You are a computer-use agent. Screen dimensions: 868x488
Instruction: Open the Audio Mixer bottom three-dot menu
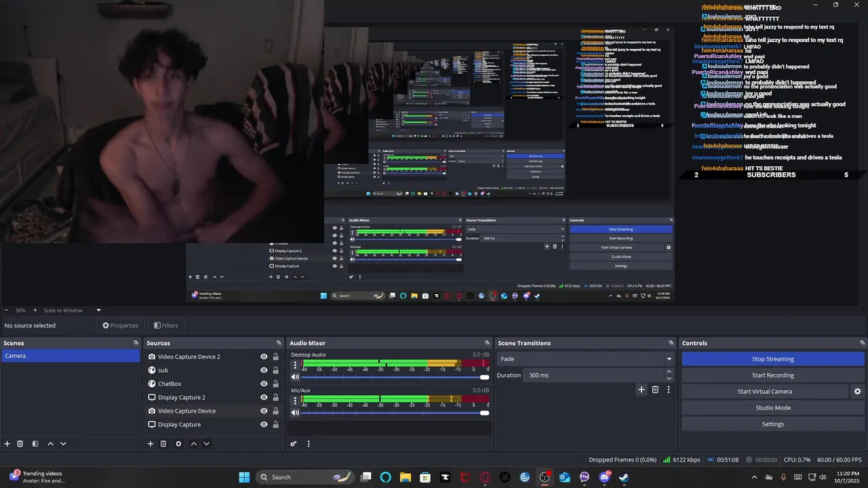coord(309,444)
